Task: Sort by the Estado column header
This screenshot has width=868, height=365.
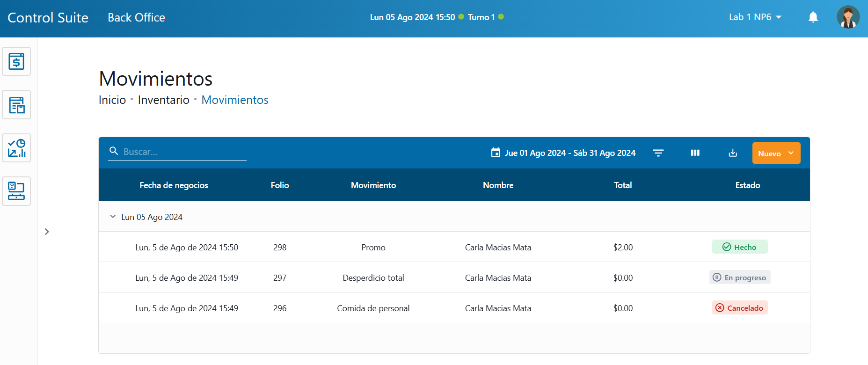Action: point(747,185)
